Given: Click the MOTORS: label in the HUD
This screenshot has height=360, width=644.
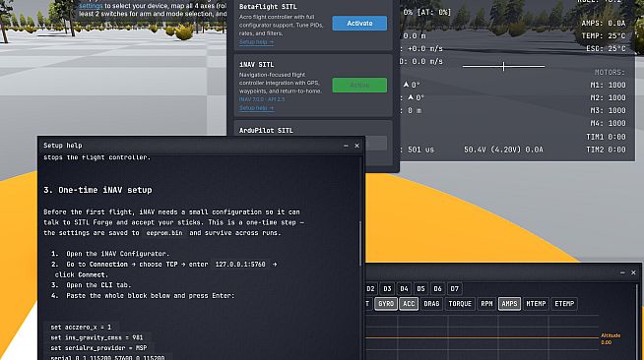Looking at the screenshot, I should tap(610, 72).
